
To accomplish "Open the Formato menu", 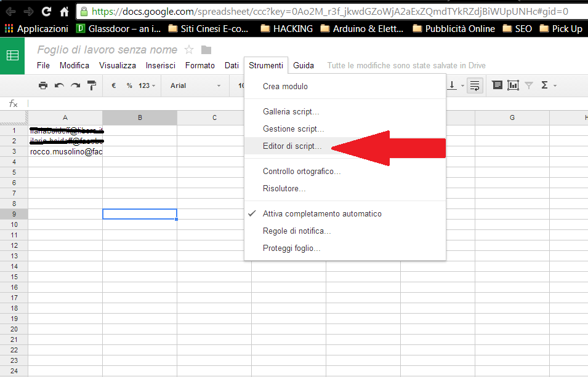I will 200,65.
